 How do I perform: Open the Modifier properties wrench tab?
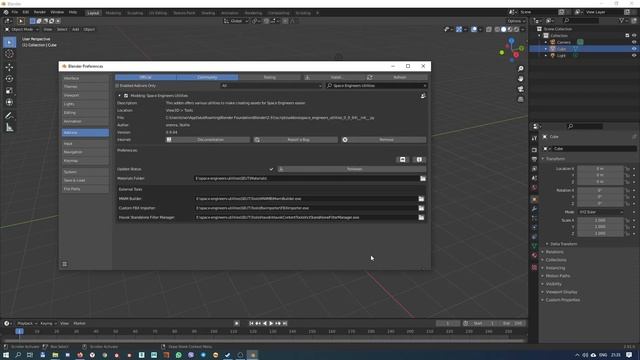click(x=534, y=209)
